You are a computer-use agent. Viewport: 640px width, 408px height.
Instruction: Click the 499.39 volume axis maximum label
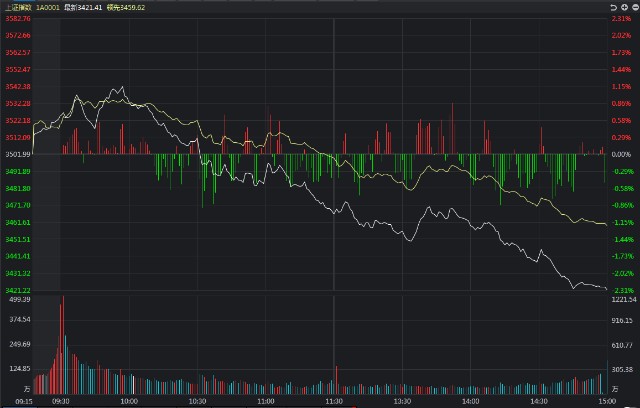[20, 299]
